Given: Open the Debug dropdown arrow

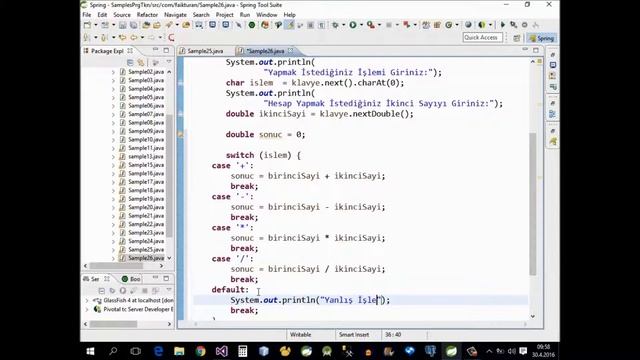Looking at the screenshot, I should [343, 25].
